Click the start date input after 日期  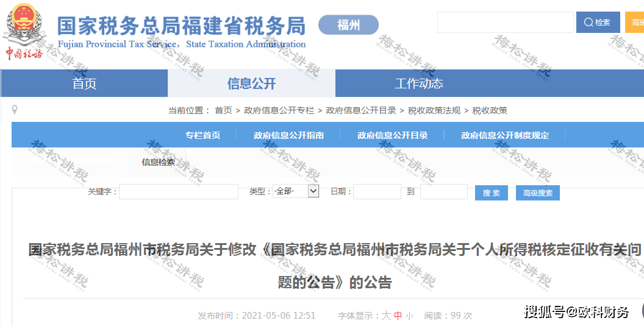pyautogui.click(x=377, y=192)
